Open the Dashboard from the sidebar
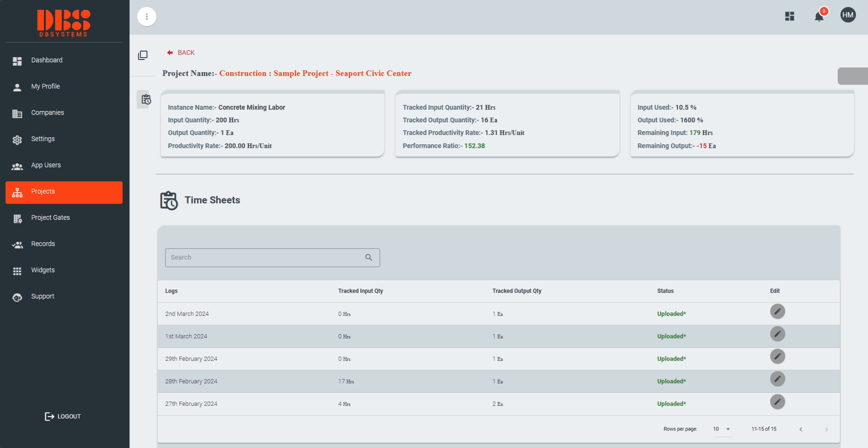Image resolution: width=868 pixels, height=448 pixels. 46,60
